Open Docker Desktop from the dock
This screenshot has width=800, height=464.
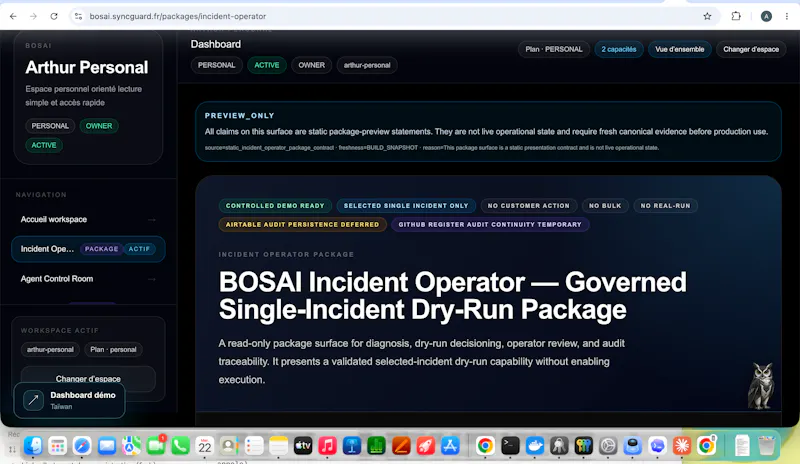[x=534, y=446]
